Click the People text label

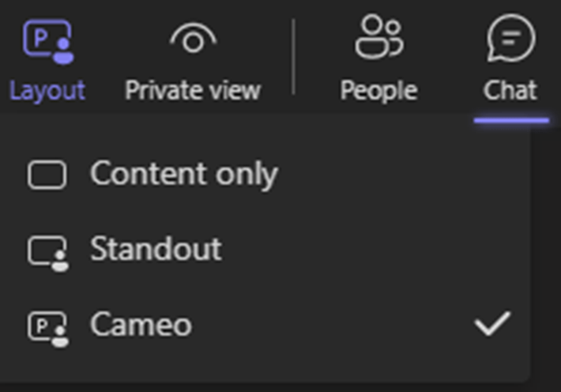click(x=378, y=90)
